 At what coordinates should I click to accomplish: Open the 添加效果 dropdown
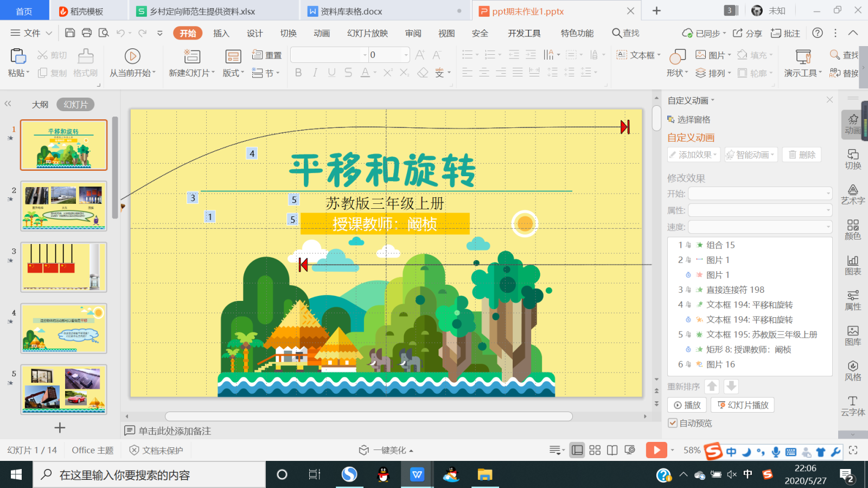[694, 155]
